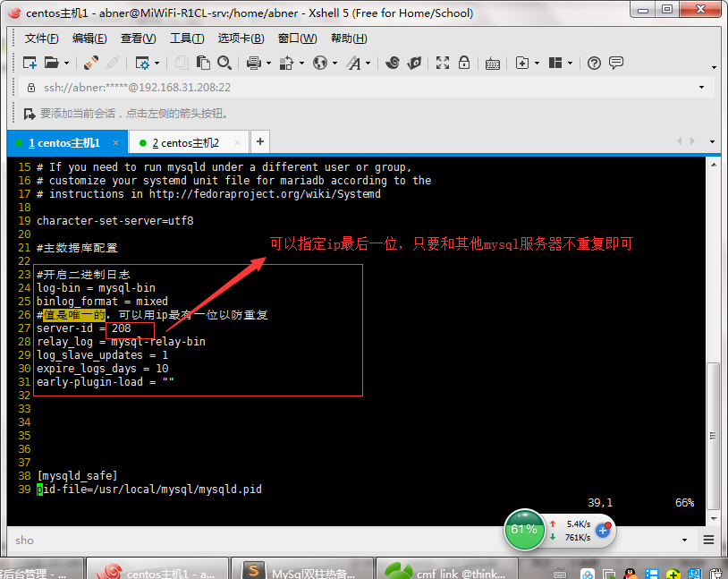Click the lock screen icon
This screenshot has height=579, width=728.
tap(464, 63)
